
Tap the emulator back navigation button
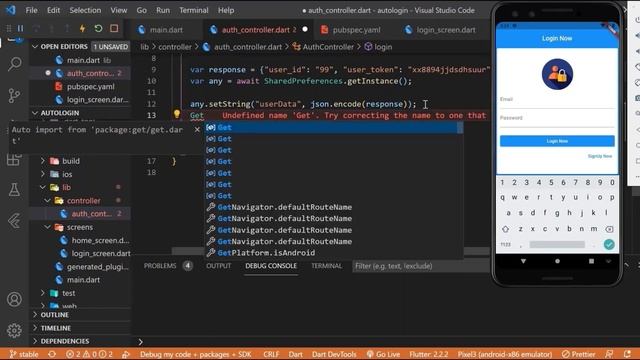523,261
